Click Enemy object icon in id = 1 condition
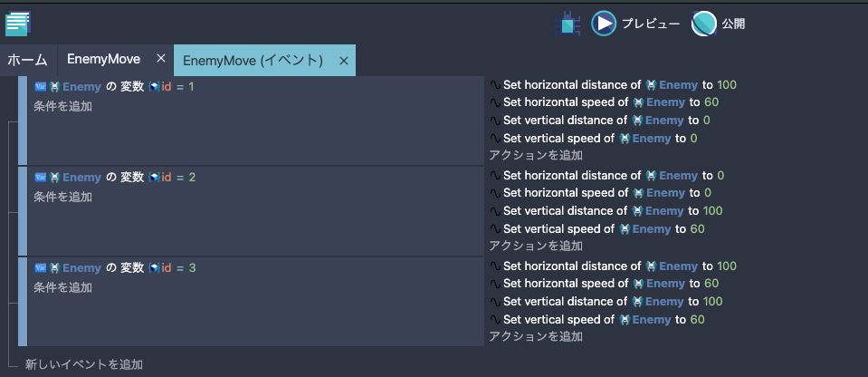This screenshot has height=377, width=868. tap(54, 86)
